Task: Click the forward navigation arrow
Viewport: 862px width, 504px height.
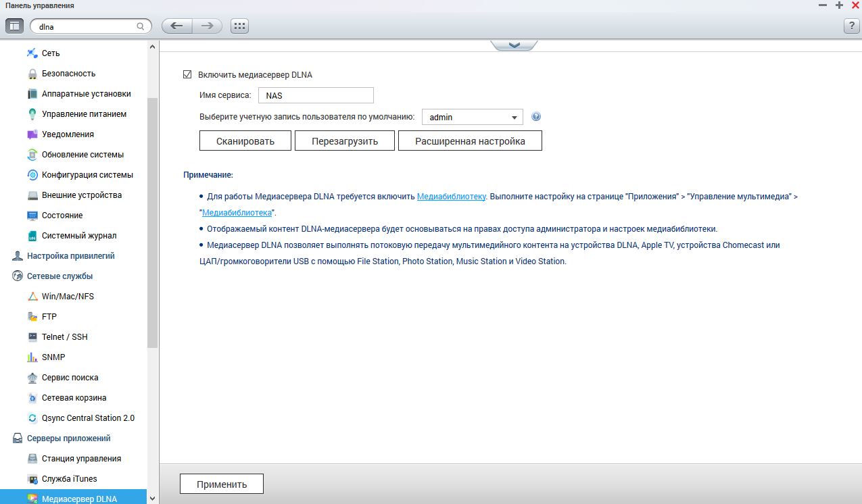Action: pos(208,26)
